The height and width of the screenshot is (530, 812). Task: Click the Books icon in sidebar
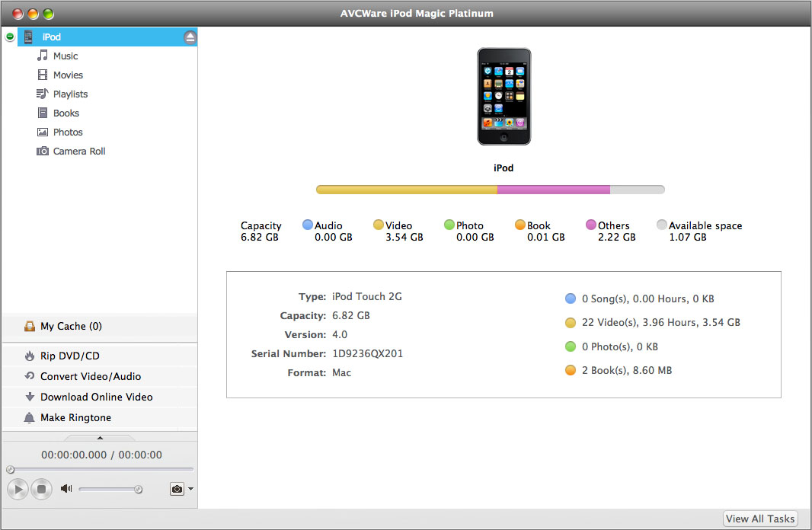[x=43, y=113]
